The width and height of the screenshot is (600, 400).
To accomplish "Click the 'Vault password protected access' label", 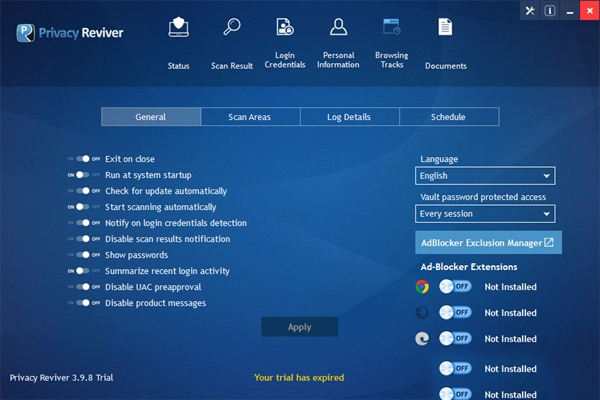I will tap(483, 197).
